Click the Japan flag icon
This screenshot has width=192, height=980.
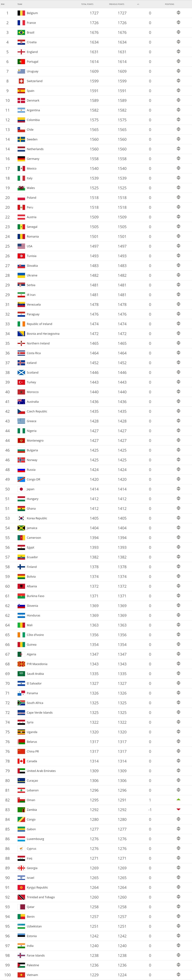coord(21,489)
